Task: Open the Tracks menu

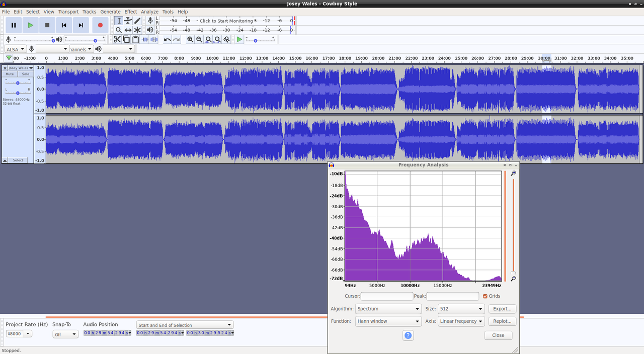Action: 89,12
